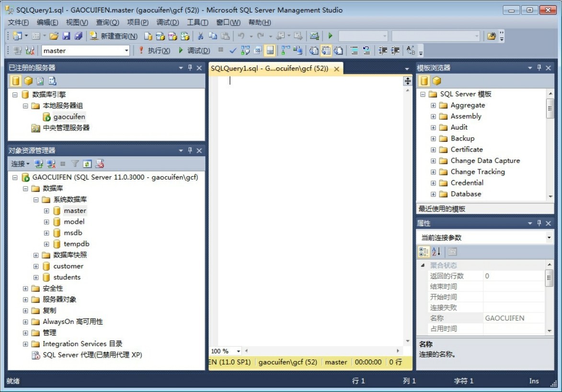562x392 pixels.
Task: Click the Save All icon
Action: coord(79,36)
